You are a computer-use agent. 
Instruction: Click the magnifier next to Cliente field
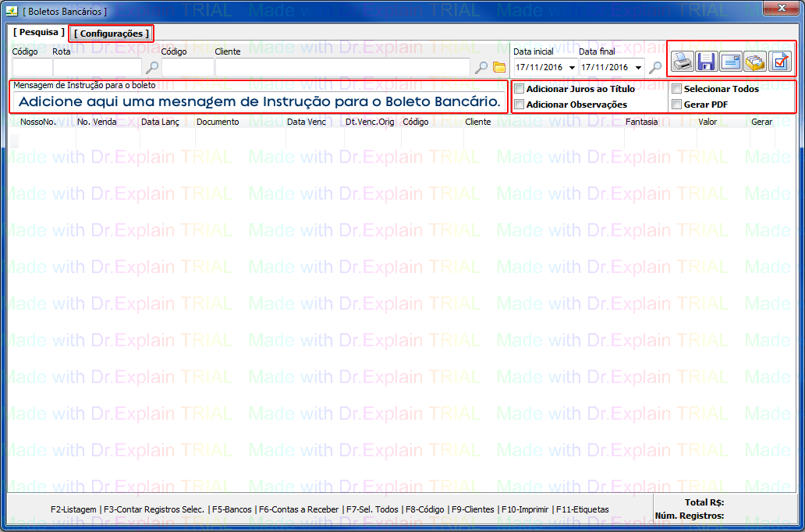pyautogui.click(x=482, y=68)
